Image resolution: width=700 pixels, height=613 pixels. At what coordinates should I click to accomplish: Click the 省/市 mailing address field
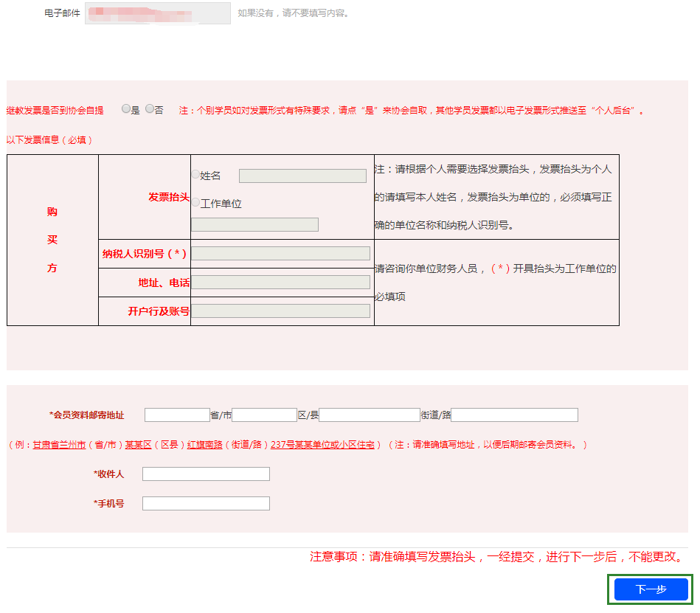click(177, 415)
